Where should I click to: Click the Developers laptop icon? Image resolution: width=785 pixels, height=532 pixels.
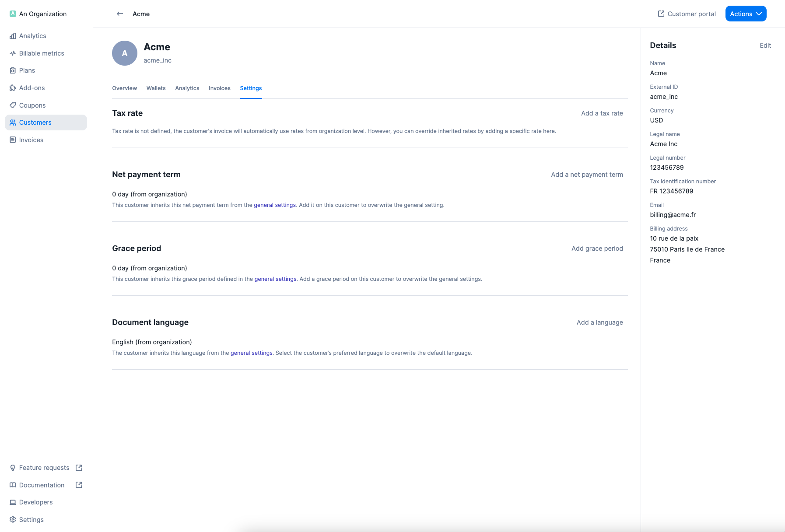point(13,502)
